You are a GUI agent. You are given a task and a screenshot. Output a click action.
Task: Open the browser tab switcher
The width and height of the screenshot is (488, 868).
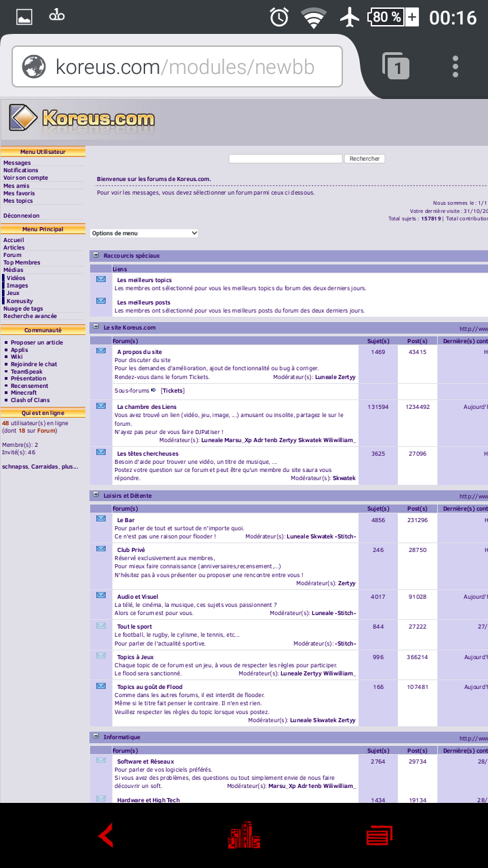click(x=396, y=67)
